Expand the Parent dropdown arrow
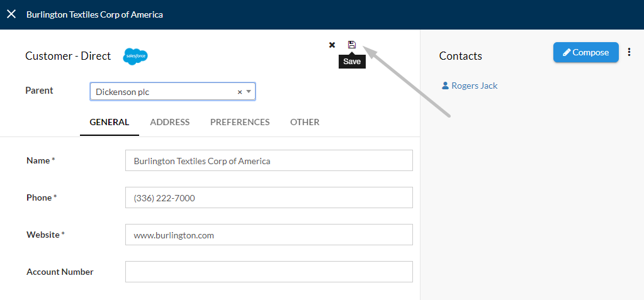The height and width of the screenshot is (300, 644). 249,92
